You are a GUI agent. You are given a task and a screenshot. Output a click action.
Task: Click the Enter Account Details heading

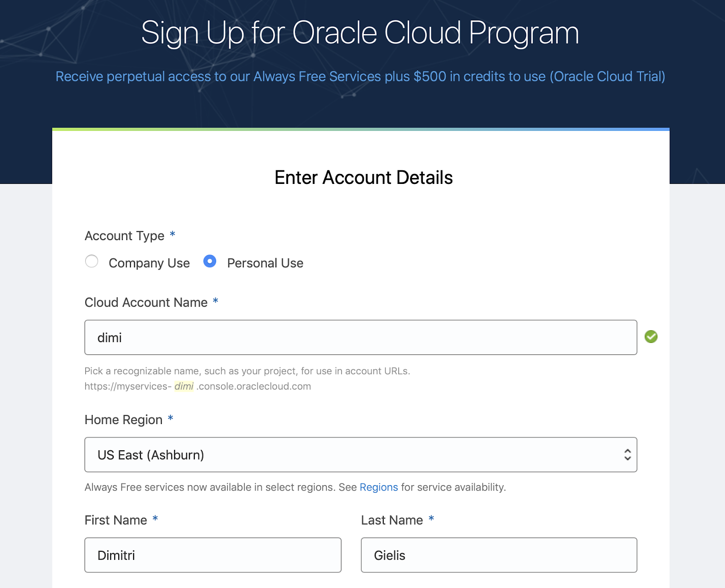(362, 177)
